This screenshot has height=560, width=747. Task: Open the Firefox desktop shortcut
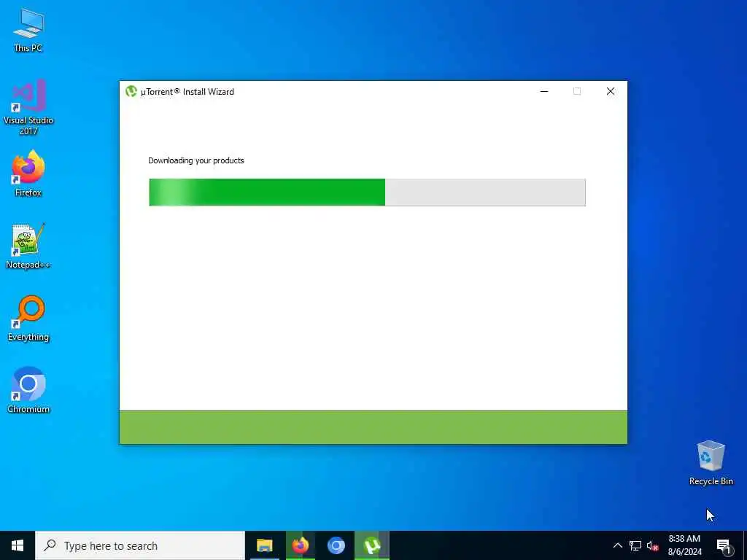click(x=28, y=174)
